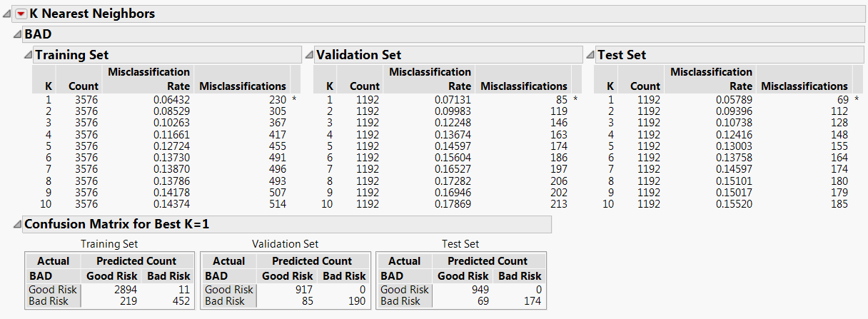Collapse the Confusion Matrix for Best K=1 section

point(17,225)
